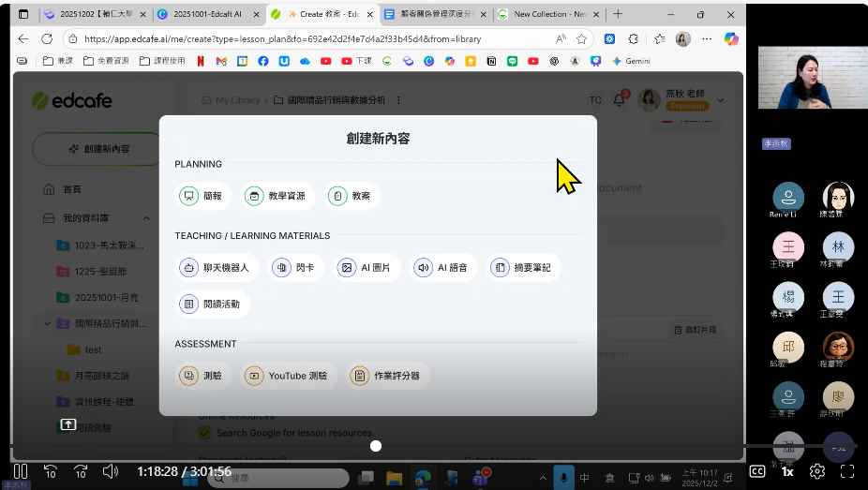Click the address bar URL
The image size is (868, 490).
pos(282,39)
